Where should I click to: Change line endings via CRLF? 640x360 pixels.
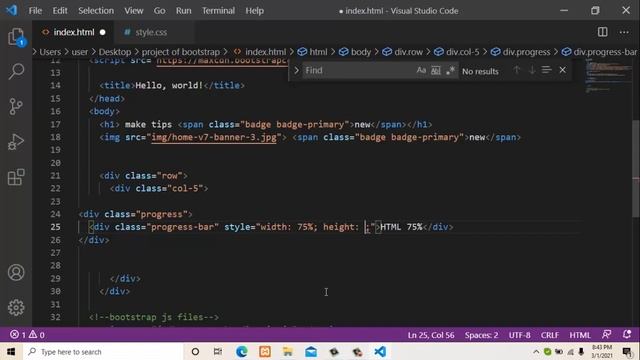point(549,335)
